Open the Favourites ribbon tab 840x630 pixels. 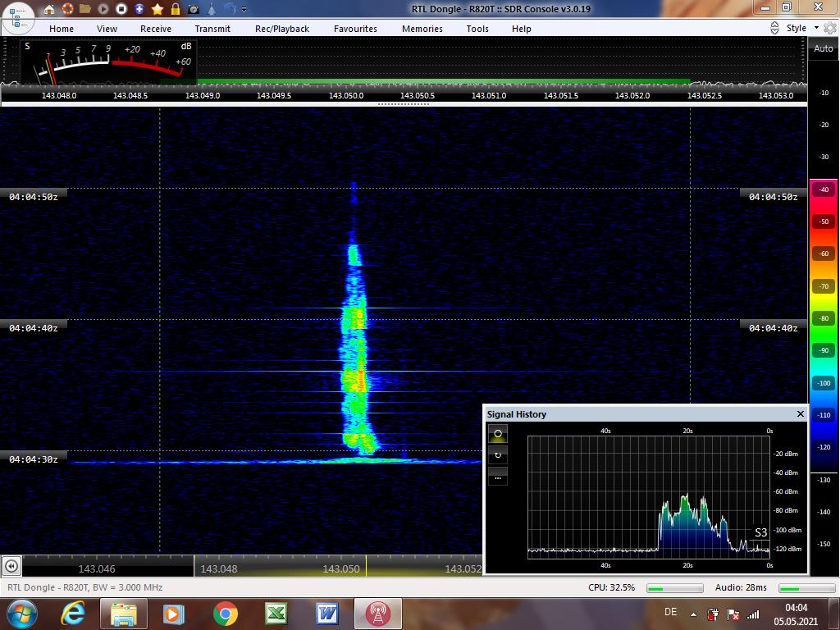pos(356,29)
